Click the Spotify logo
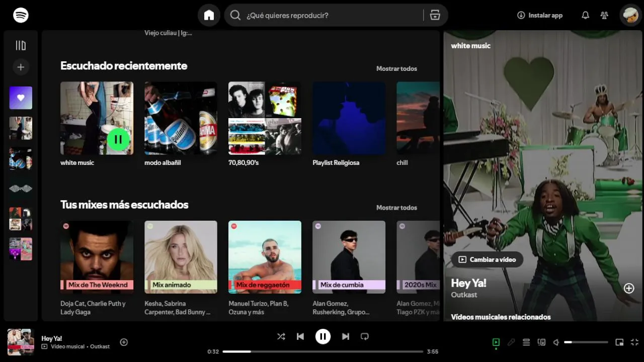 [x=21, y=15]
